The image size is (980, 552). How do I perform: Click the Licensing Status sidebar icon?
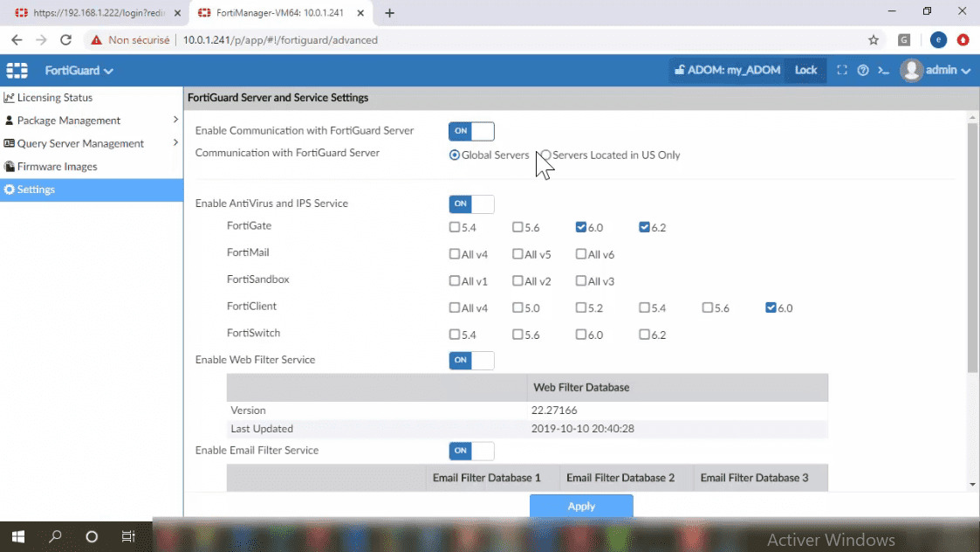[x=10, y=97]
